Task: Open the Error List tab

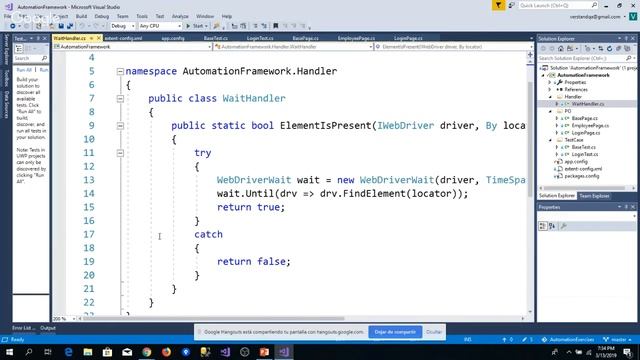Action: [24, 328]
